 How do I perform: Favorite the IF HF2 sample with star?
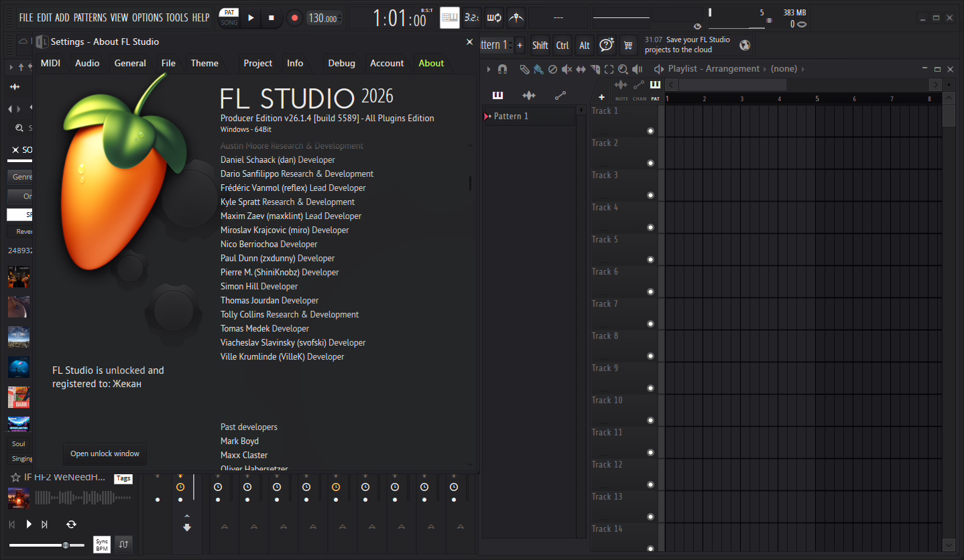point(15,478)
